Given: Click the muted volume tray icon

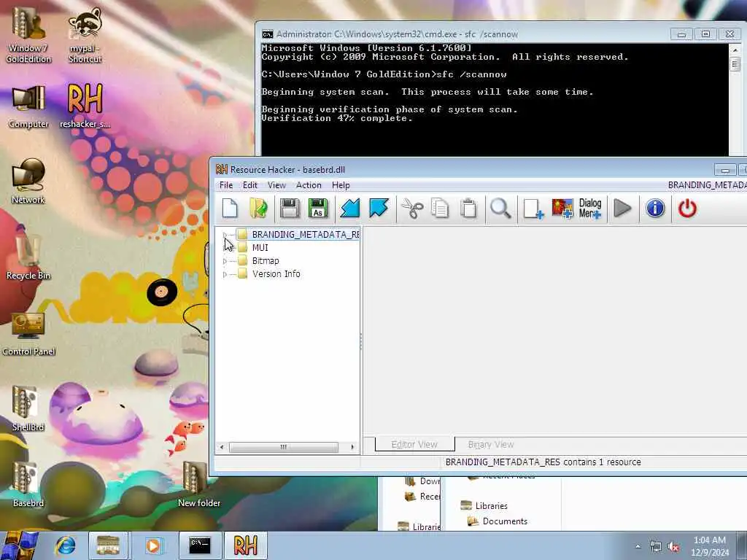Looking at the screenshot, I should click(673, 547).
